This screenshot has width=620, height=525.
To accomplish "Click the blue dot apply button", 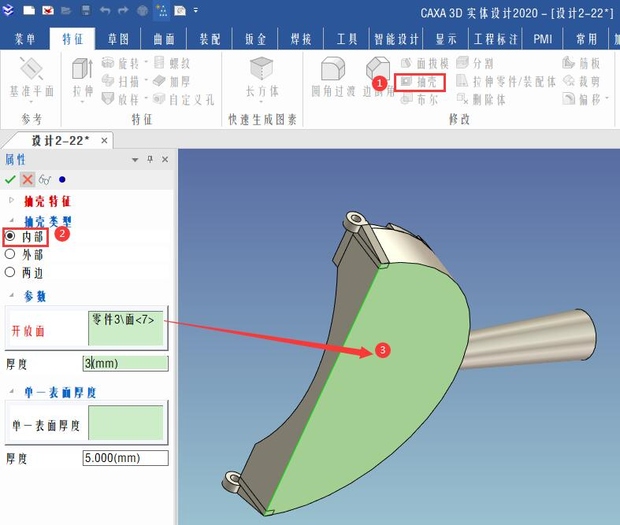I will (62, 179).
